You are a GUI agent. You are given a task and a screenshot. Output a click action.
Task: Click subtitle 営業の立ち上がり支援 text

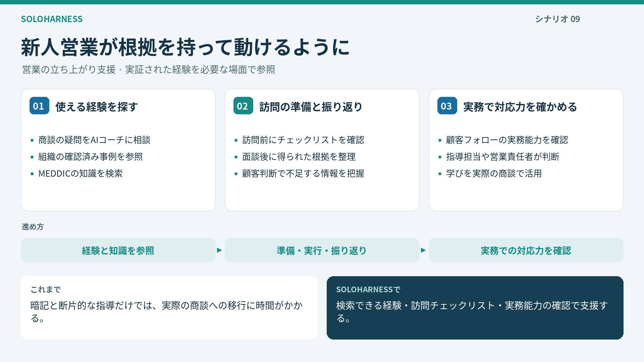pyautogui.click(x=69, y=70)
